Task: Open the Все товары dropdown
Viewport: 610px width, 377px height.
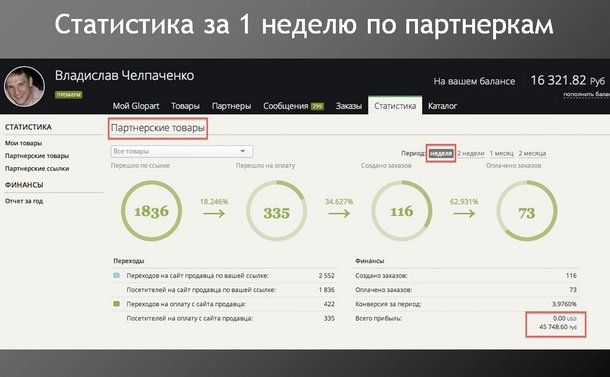Action: 182,151
